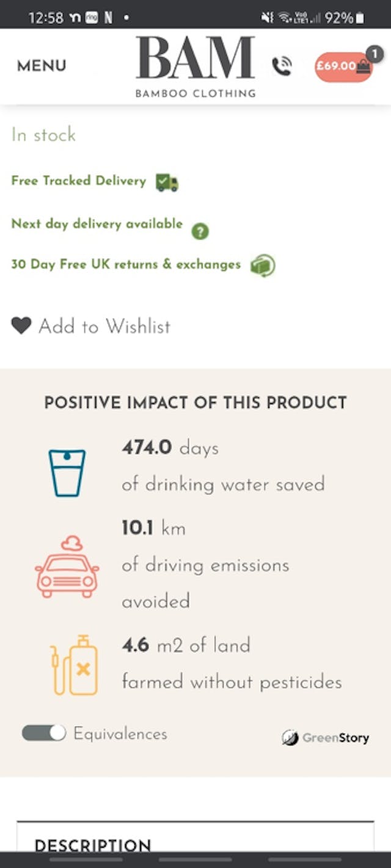Tap the basket item count badge
Screen dimensions: 391x868
pos(371,54)
